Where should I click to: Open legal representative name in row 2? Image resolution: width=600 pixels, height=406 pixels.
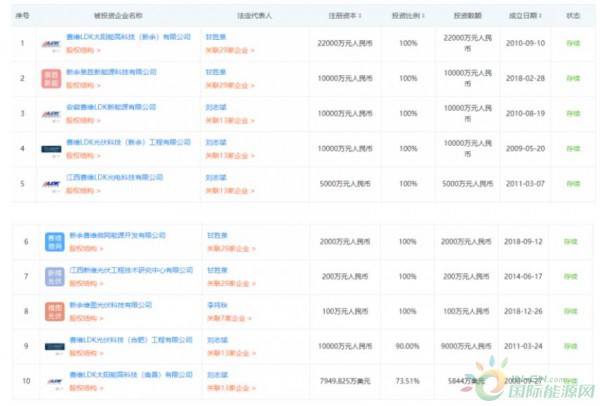click(x=216, y=72)
